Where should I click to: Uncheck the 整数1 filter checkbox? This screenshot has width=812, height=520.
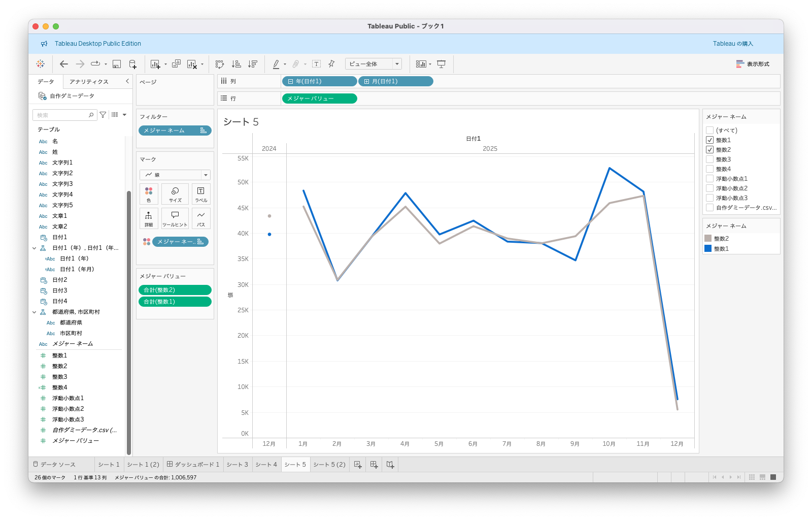click(710, 140)
